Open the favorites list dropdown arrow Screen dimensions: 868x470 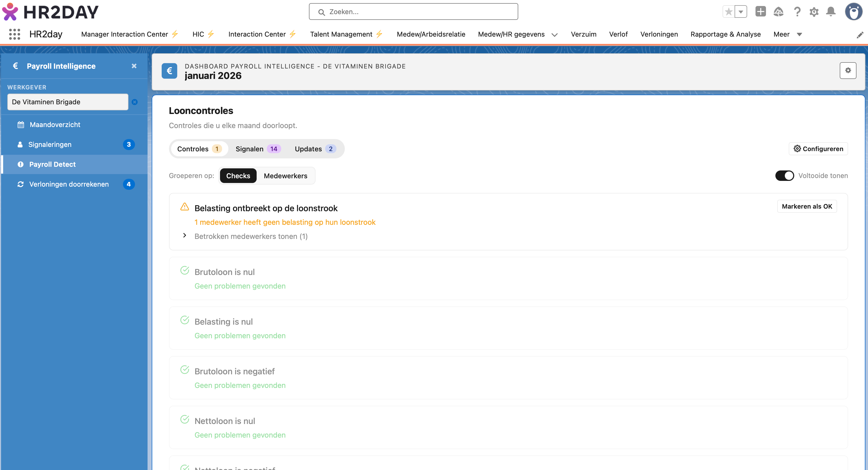tap(741, 12)
